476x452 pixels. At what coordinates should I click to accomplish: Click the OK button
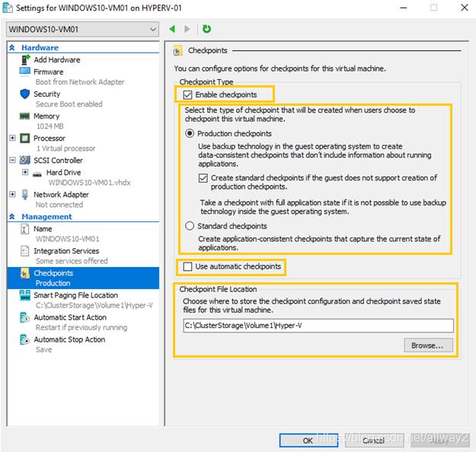pos(308,440)
